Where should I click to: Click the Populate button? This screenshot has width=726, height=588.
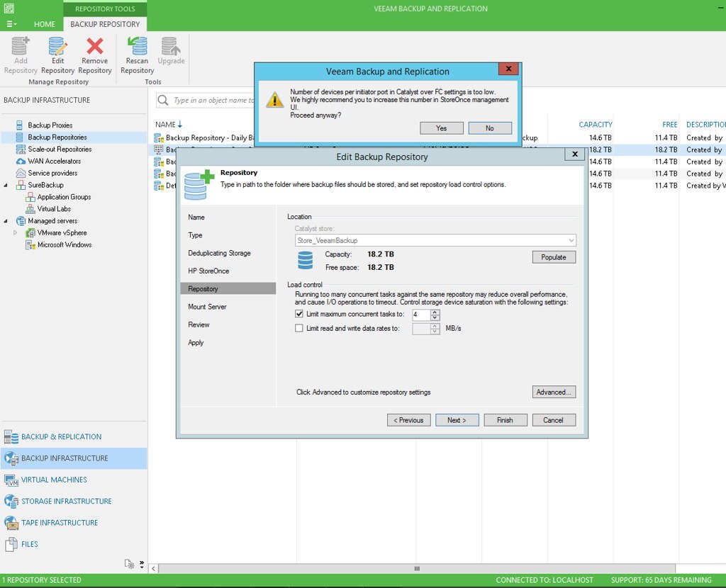[x=554, y=257]
